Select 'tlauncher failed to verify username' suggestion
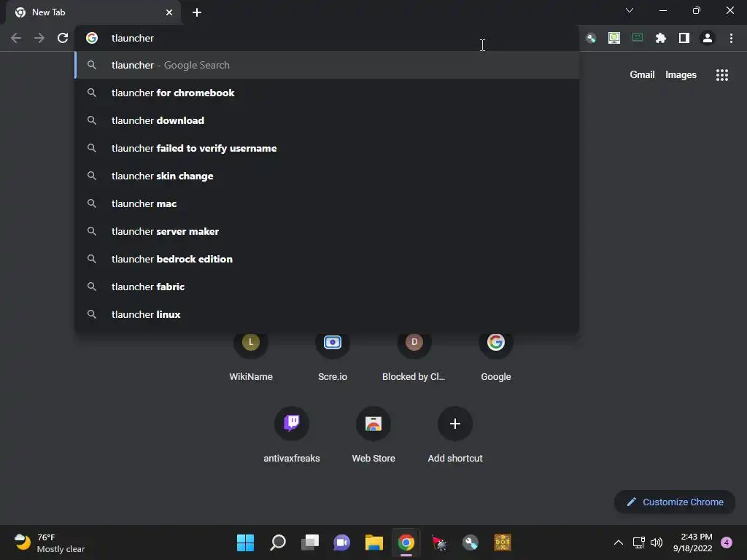The width and height of the screenshot is (747, 560). (x=327, y=148)
